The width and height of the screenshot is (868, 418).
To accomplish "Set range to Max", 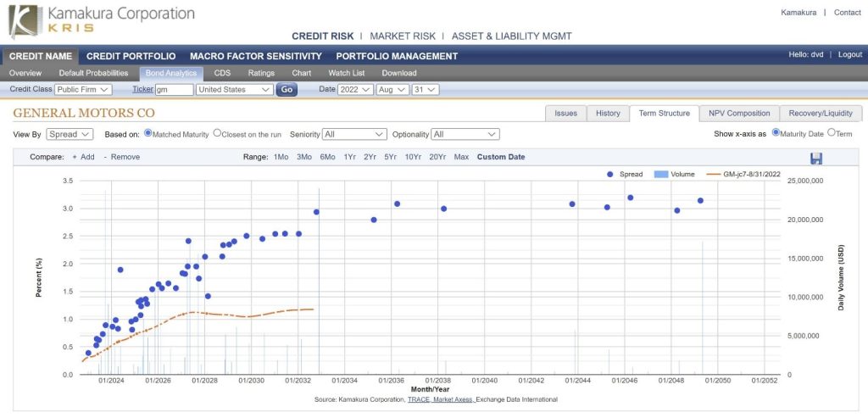I will (461, 157).
